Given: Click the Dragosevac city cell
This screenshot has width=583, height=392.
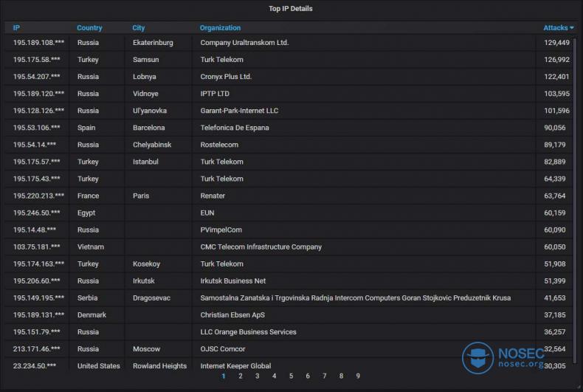Looking at the screenshot, I should pyautogui.click(x=151, y=298).
